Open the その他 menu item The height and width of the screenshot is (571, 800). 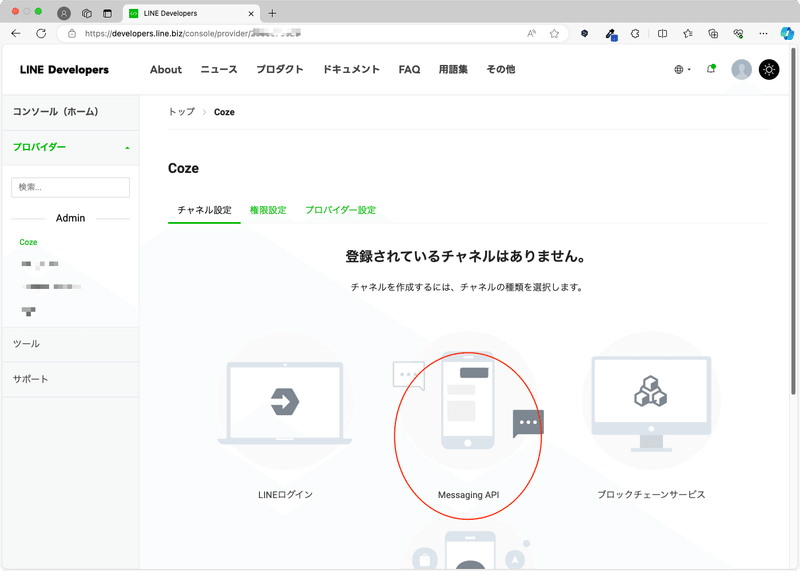[x=501, y=69]
